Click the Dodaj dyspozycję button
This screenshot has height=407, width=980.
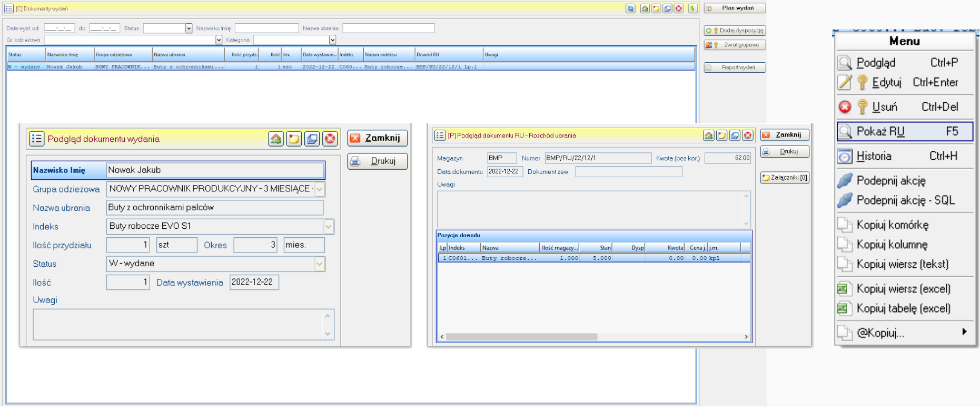point(735,31)
